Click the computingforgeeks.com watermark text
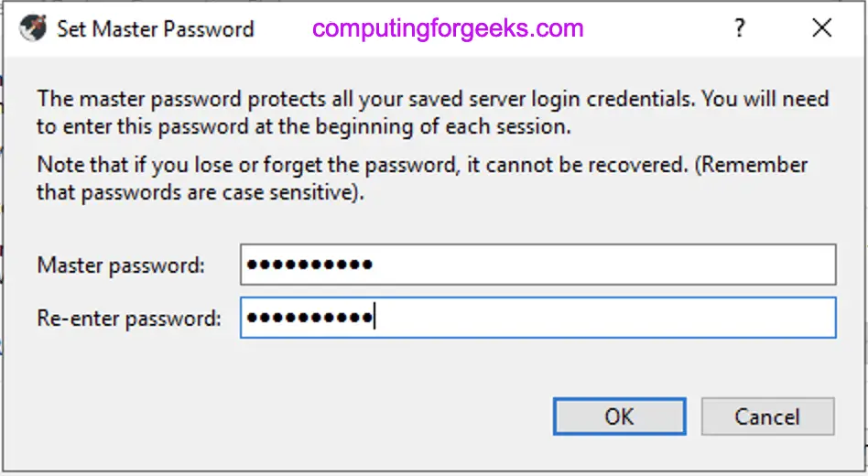This screenshot has width=868, height=476. tap(448, 28)
